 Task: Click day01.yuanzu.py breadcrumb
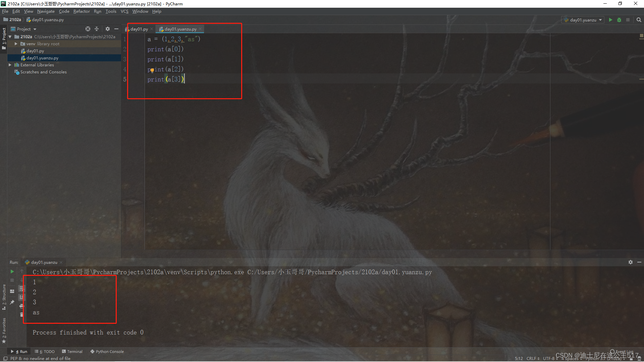pos(45,20)
